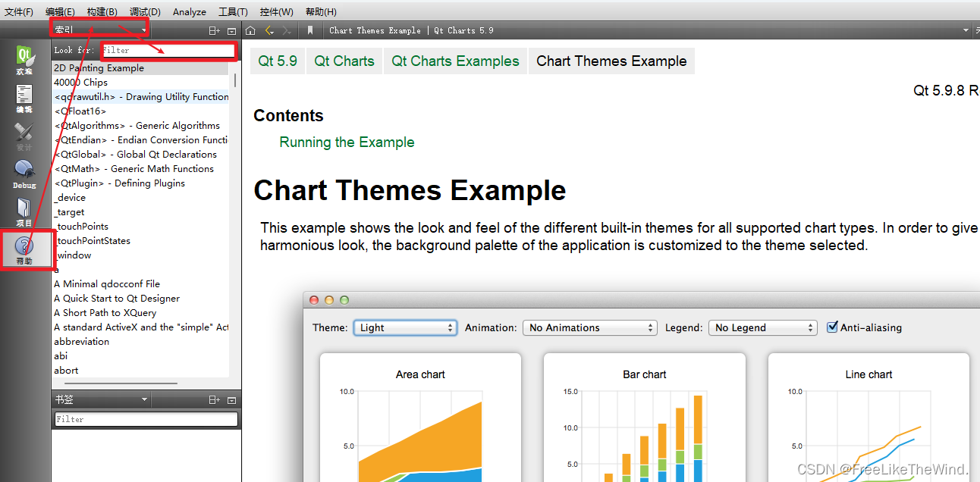Follow the 'Qt Charts' breadcrumb link

tap(344, 61)
